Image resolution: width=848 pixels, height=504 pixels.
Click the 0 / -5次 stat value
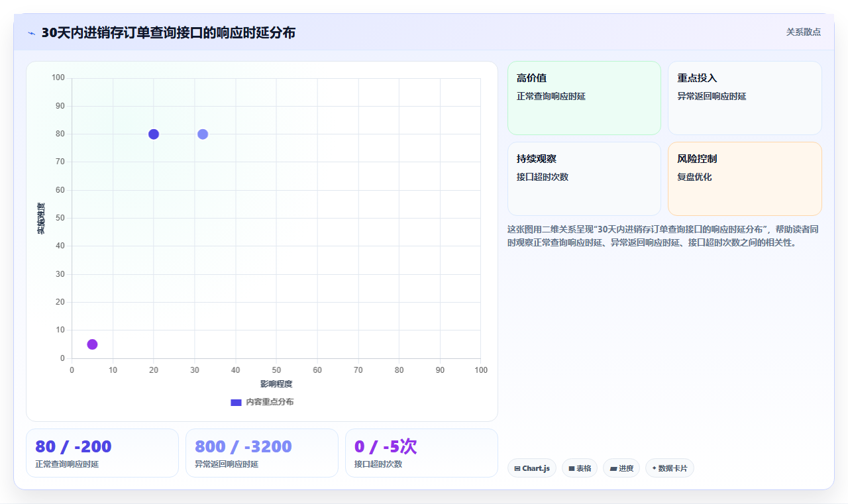coord(386,446)
